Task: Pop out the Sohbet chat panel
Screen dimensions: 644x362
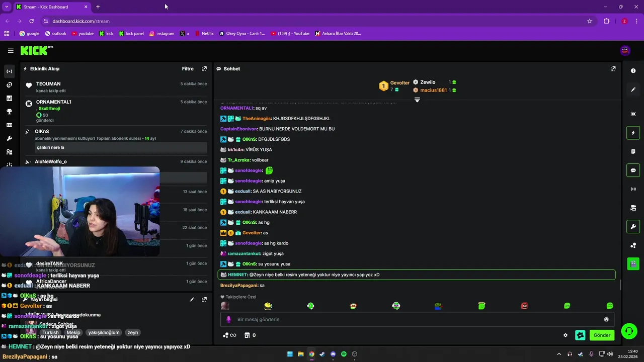Action: click(613, 69)
